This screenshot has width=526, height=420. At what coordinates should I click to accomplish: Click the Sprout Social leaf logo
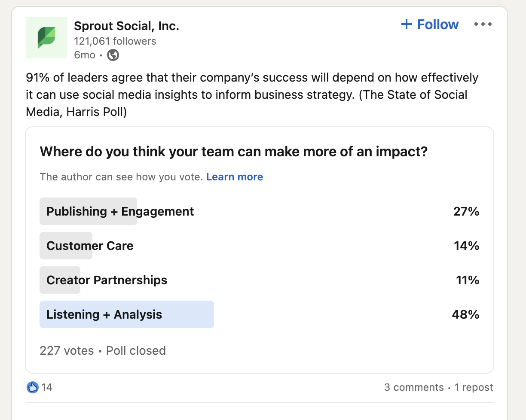pos(46,38)
